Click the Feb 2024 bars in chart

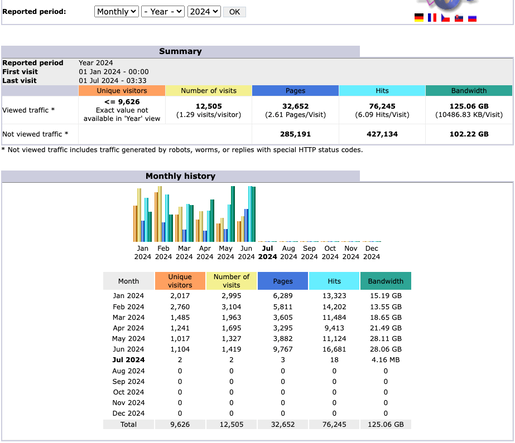click(x=163, y=214)
